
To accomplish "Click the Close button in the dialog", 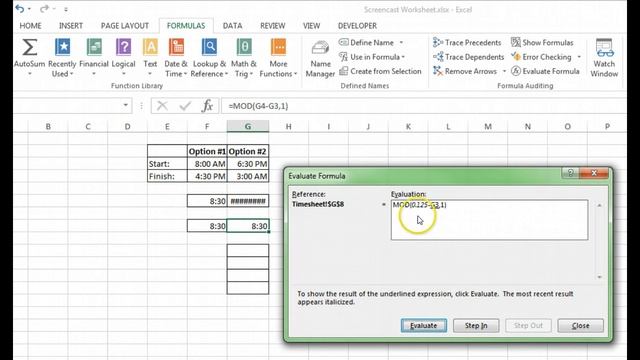I will pyautogui.click(x=580, y=325).
